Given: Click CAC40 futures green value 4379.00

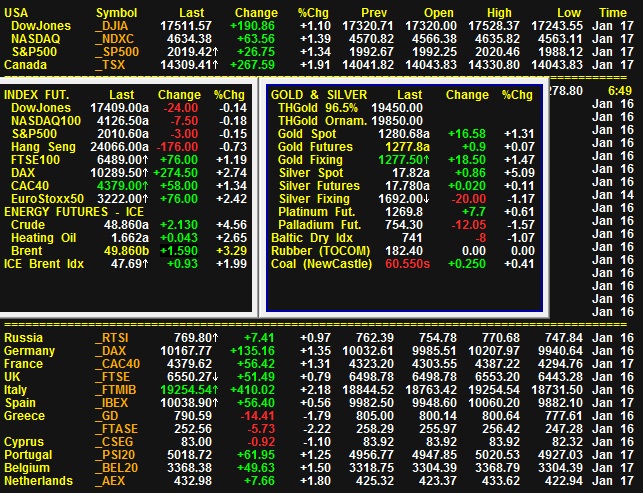Looking at the screenshot, I should (x=122, y=186).
